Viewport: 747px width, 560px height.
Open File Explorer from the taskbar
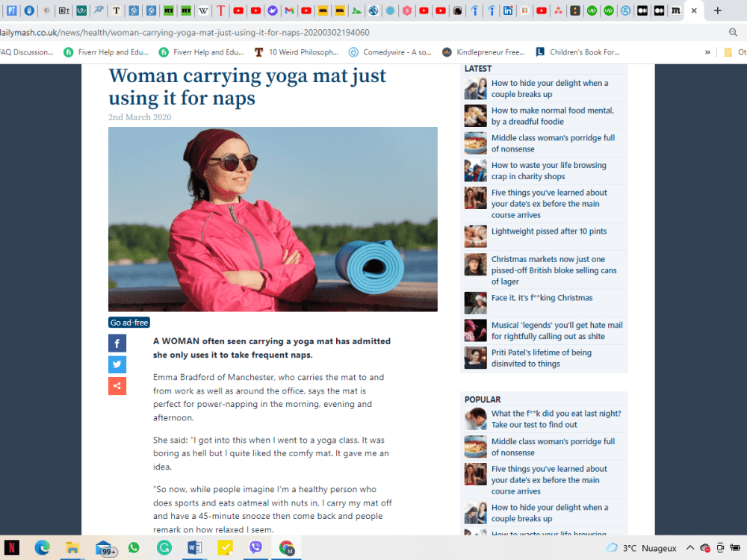72,547
